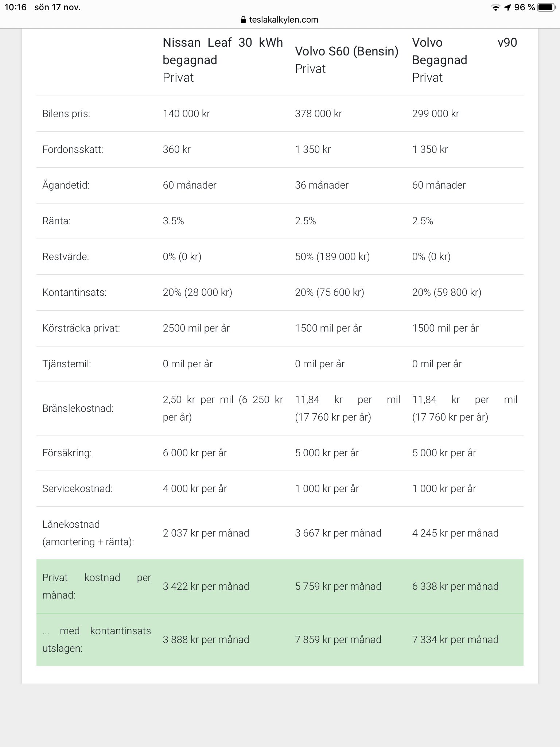Tap total '3 888 kr per månad'
The height and width of the screenshot is (747, 560).
pos(206,639)
